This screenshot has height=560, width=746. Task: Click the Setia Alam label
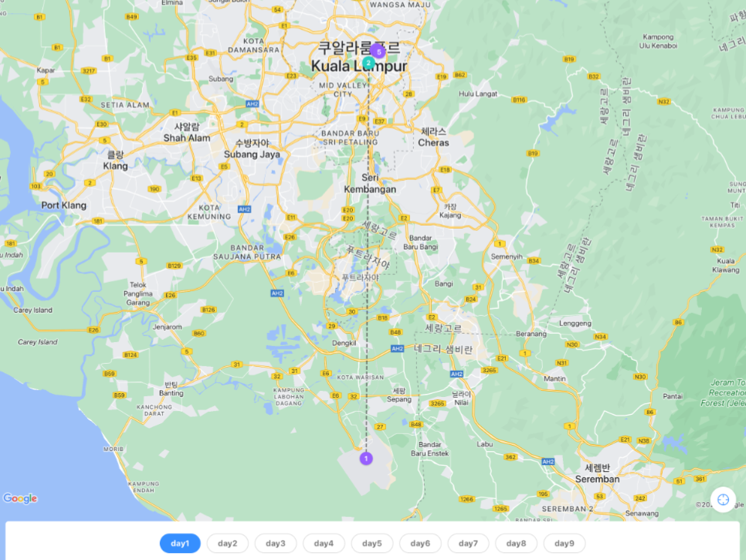124,105
